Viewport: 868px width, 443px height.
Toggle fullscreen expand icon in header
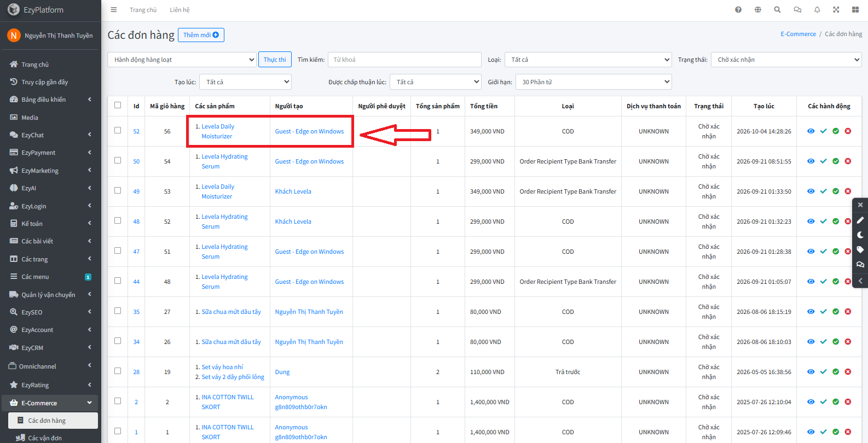[836, 10]
